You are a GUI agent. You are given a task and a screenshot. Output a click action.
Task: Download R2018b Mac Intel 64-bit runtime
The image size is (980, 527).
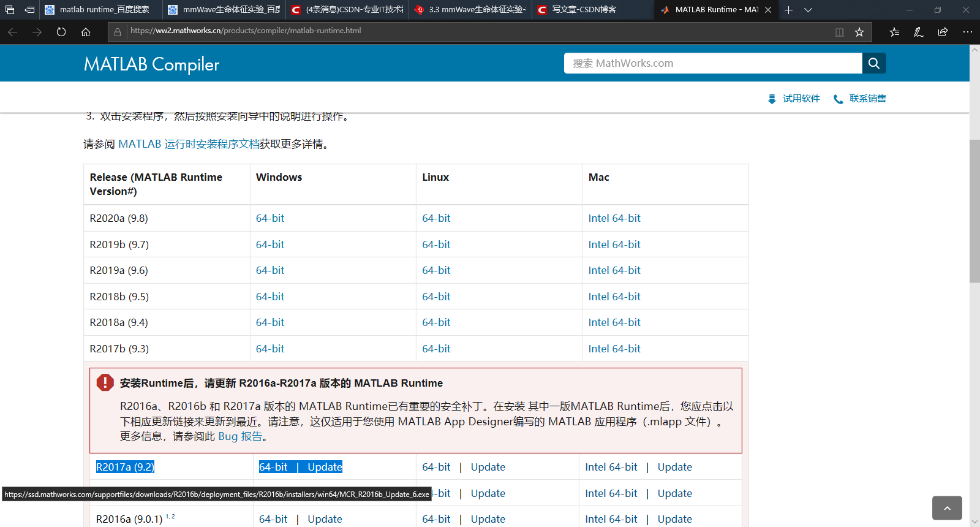click(x=614, y=297)
